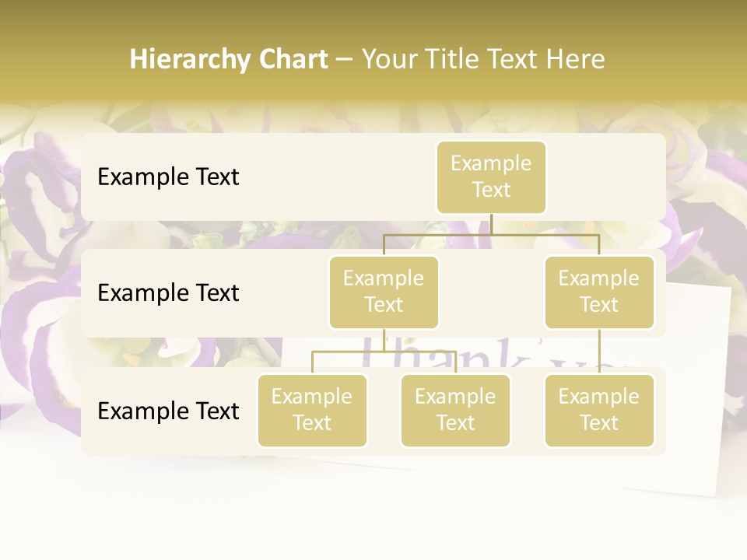Select the third-level leftmost hierarchy box
747x560 pixels.
click(x=312, y=410)
